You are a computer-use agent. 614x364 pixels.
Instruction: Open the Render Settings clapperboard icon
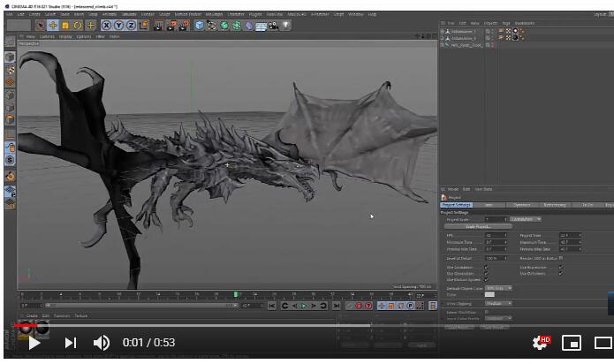(184, 26)
